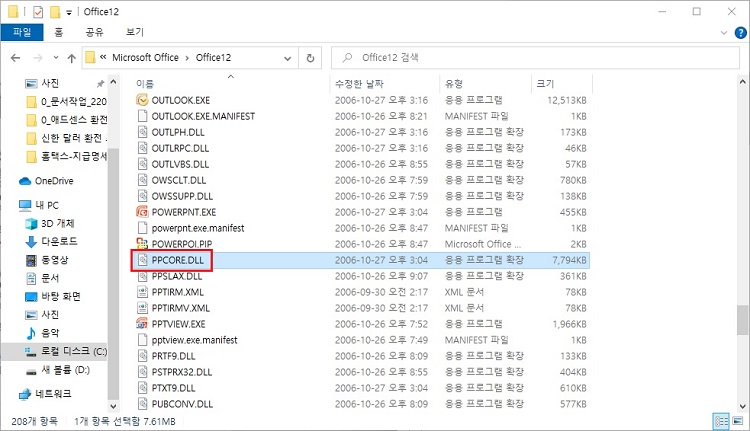This screenshot has width=750, height=431.
Task: Select 내 PC in the sidebar
Action: point(39,205)
